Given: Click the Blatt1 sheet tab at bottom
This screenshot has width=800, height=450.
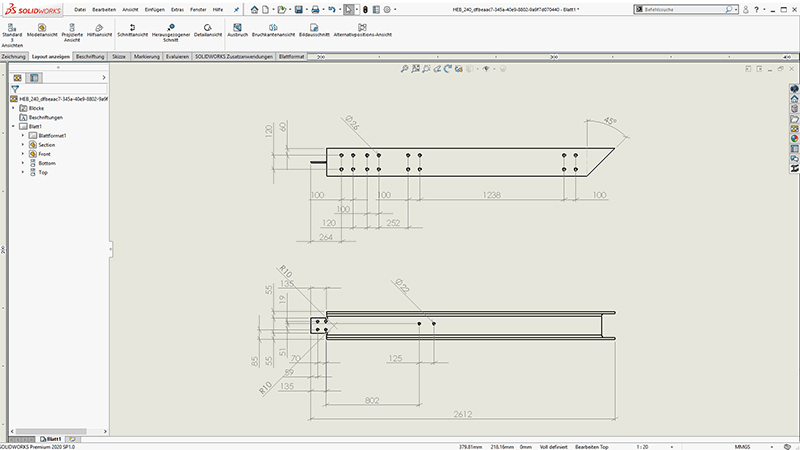Looking at the screenshot, I should coord(53,438).
